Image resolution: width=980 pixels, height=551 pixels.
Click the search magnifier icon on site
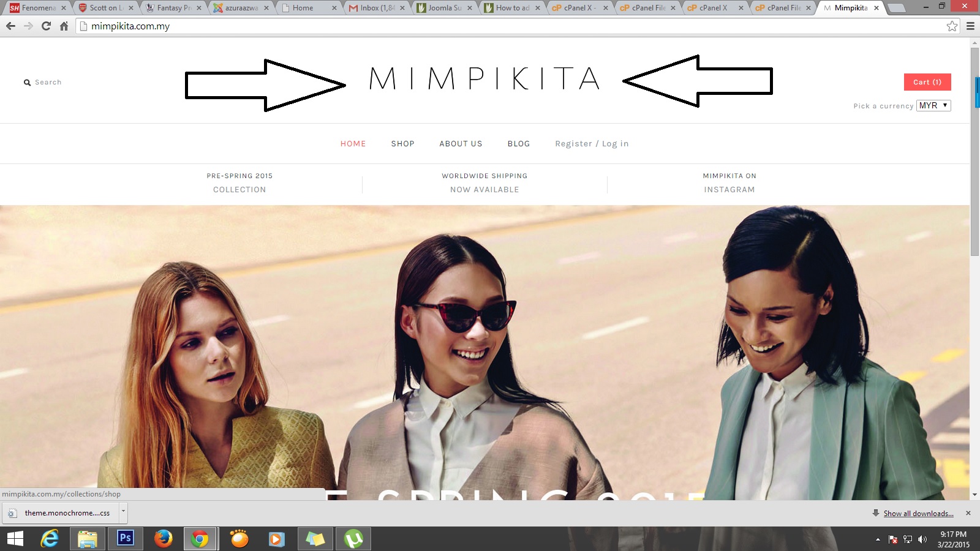[x=27, y=83]
